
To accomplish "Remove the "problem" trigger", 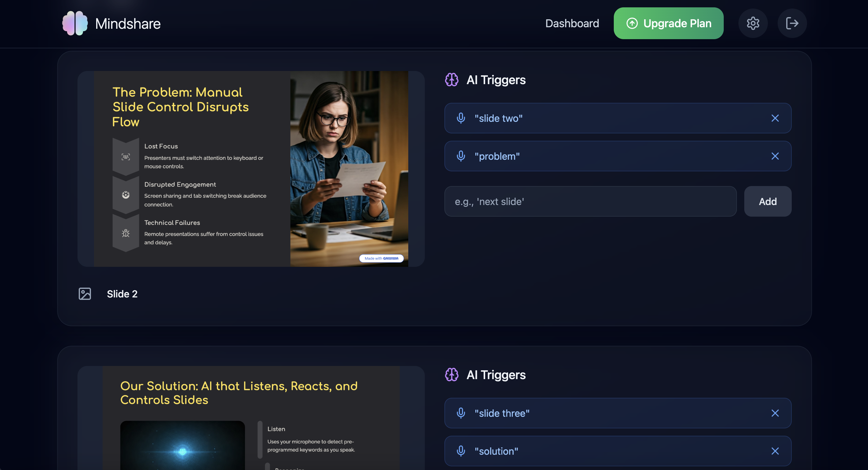I will coord(775,156).
